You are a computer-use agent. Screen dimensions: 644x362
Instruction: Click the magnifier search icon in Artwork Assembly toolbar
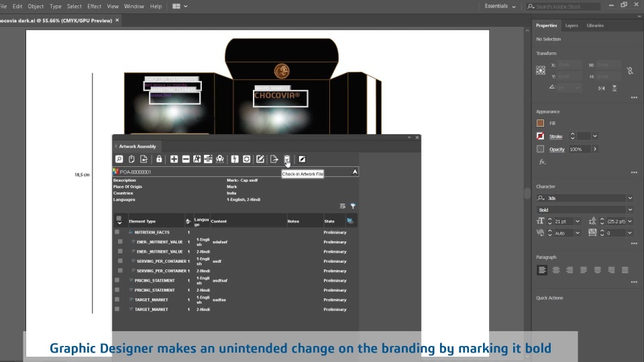coord(119,160)
